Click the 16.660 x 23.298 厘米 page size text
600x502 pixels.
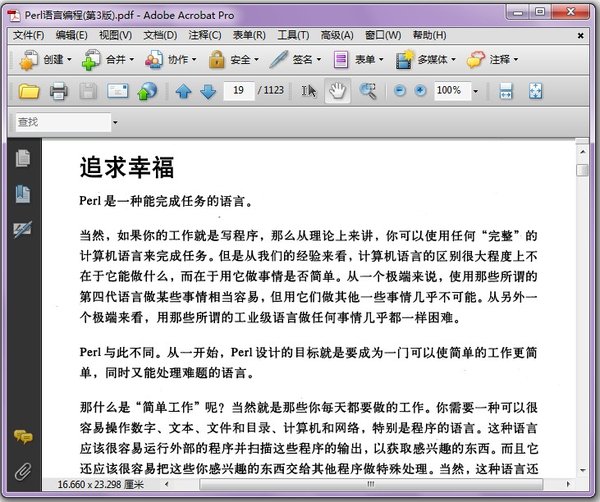point(100,484)
